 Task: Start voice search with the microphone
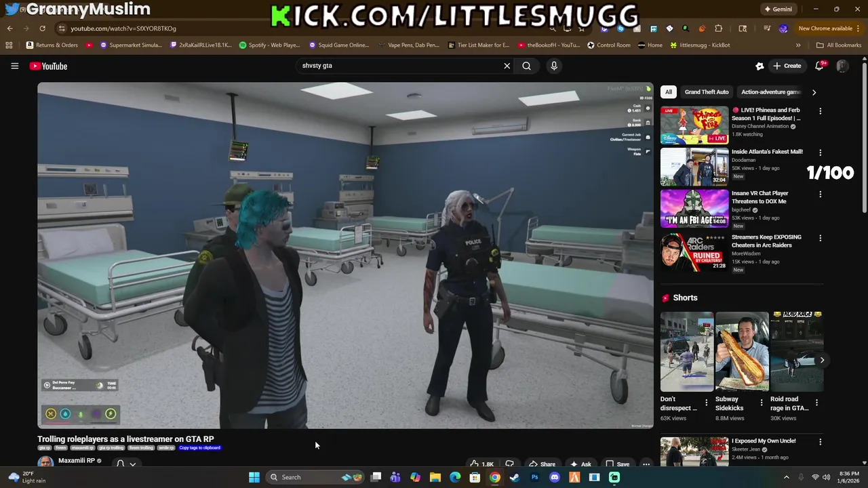click(554, 66)
